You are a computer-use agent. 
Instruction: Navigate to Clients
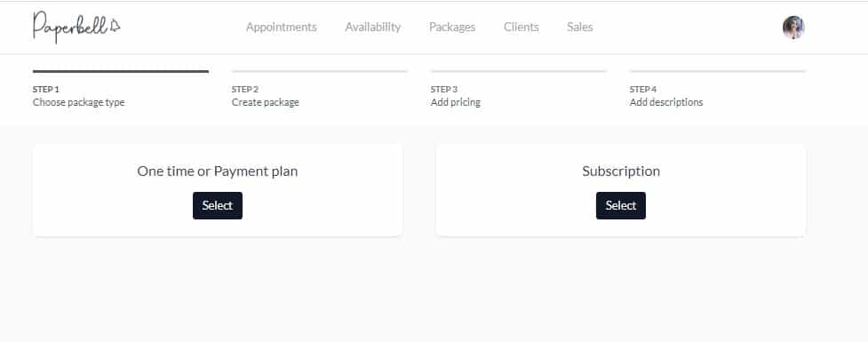coord(521,27)
